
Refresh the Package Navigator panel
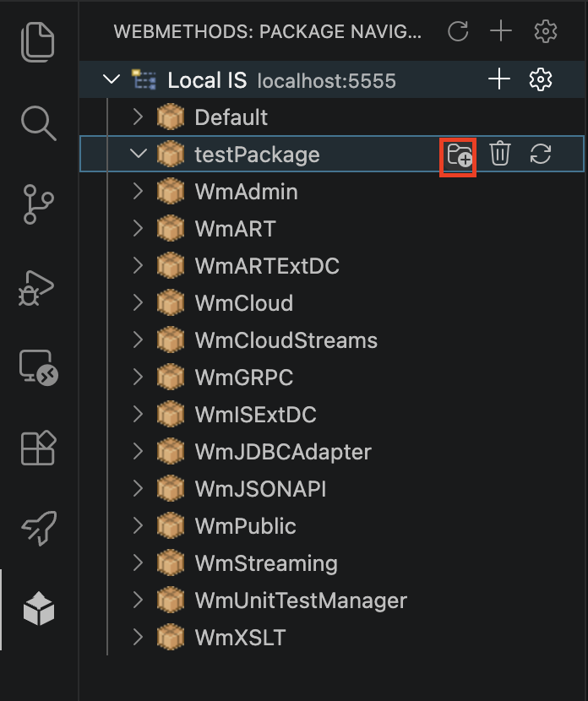pos(458,31)
